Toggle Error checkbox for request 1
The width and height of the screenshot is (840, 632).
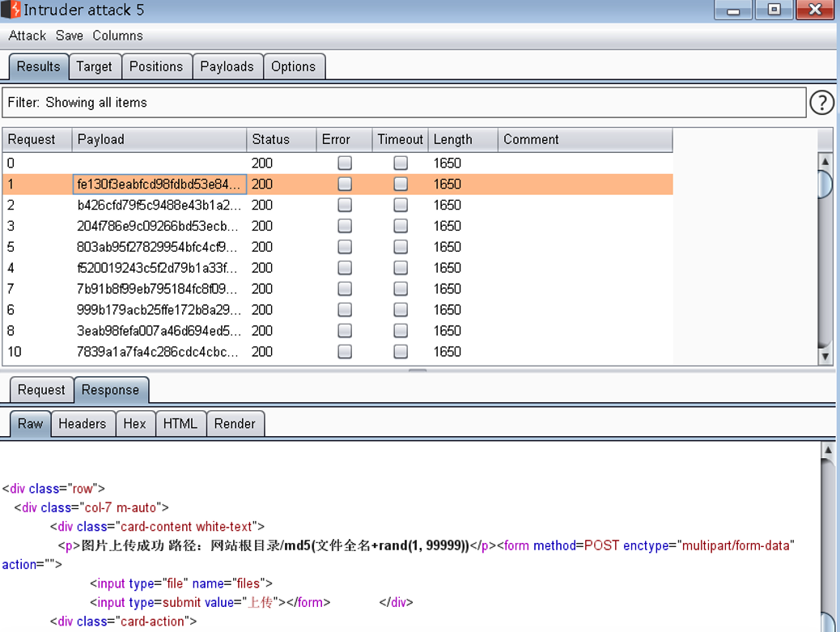click(x=345, y=185)
